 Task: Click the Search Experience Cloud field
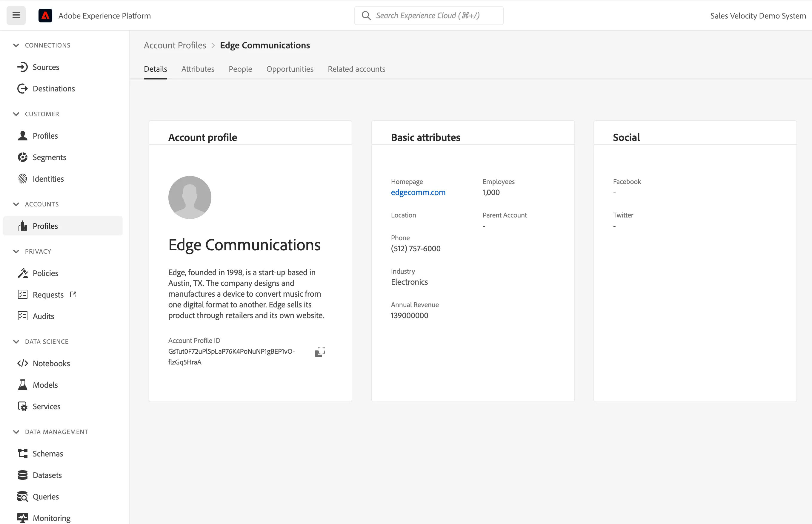click(x=429, y=16)
